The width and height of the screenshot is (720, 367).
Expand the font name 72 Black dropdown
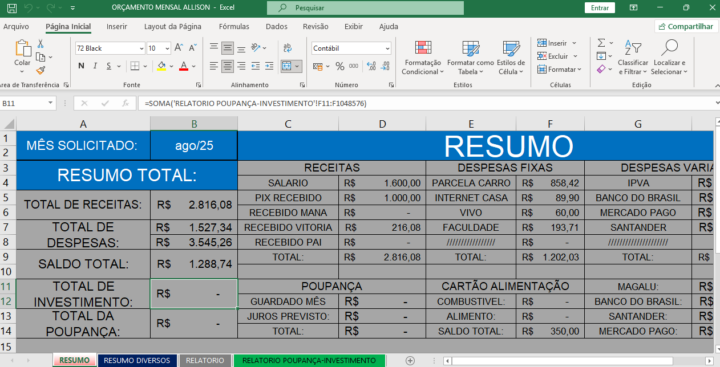(141, 48)
